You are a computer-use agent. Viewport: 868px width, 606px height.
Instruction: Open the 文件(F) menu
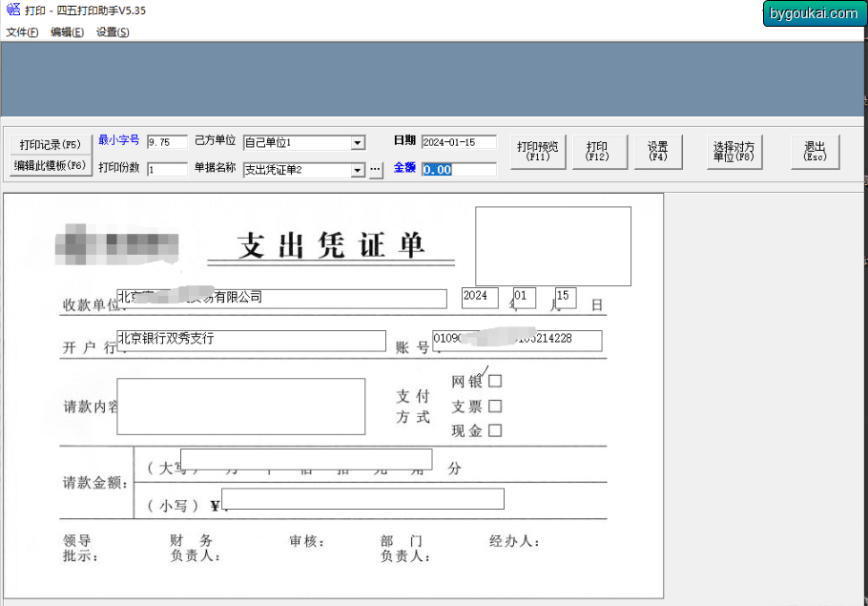tap(22, 32)
